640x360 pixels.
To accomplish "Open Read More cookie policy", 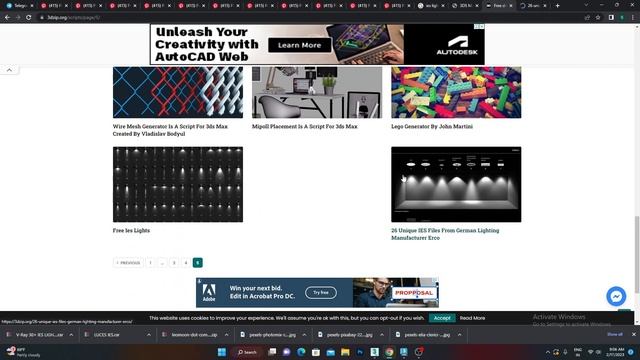I will pos(472,318).
